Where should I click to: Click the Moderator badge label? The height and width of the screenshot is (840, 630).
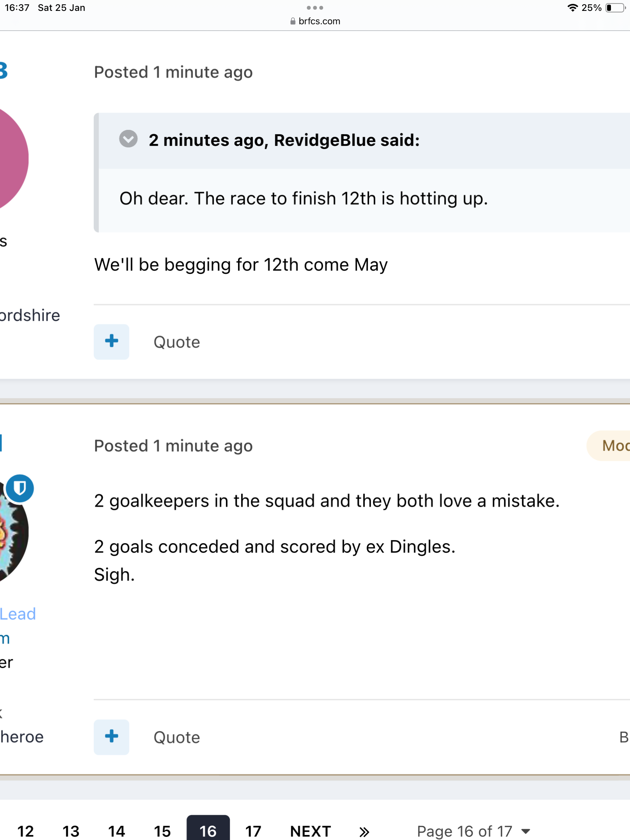pyautogui.click(x=614, y=446)
